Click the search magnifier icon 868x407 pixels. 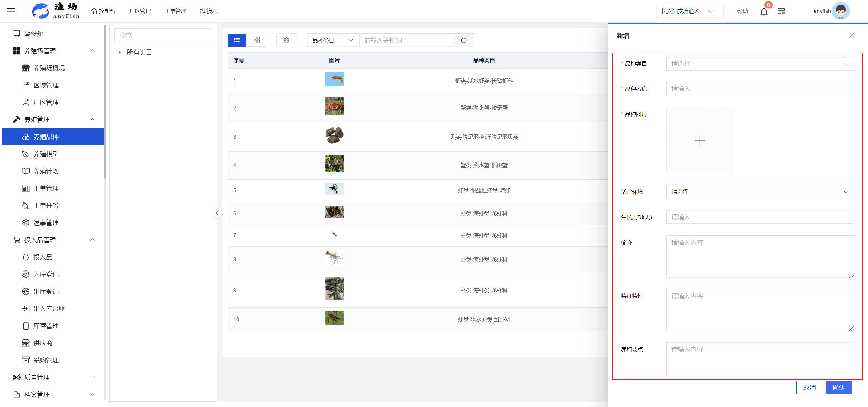(464, 40)
